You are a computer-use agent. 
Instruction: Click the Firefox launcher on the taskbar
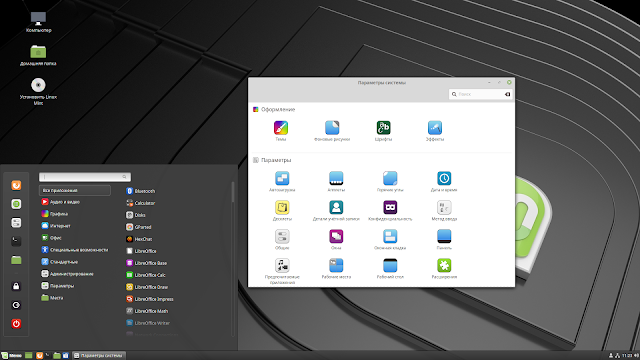(40, 356)
